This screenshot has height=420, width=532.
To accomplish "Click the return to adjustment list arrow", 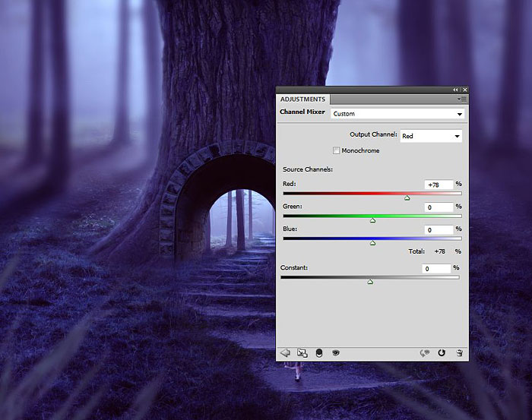I will coord(286,352).
